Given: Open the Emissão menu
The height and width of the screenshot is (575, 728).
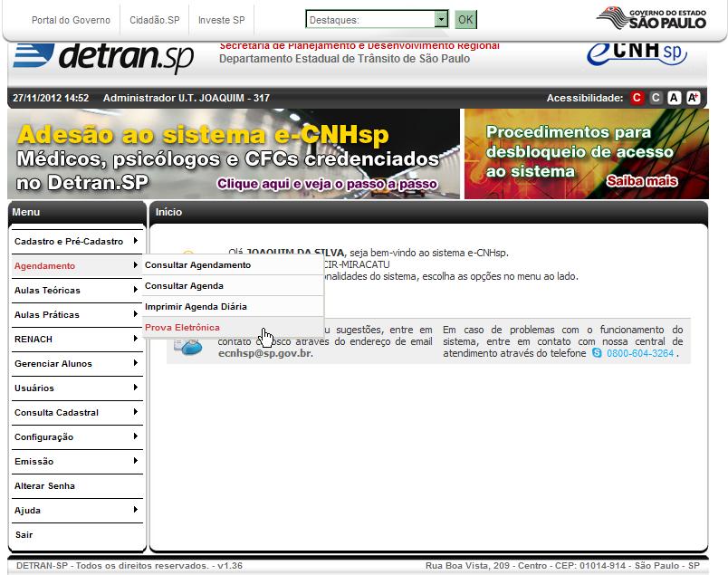Looking at the screenshot, I should click(x=77, y=461).
